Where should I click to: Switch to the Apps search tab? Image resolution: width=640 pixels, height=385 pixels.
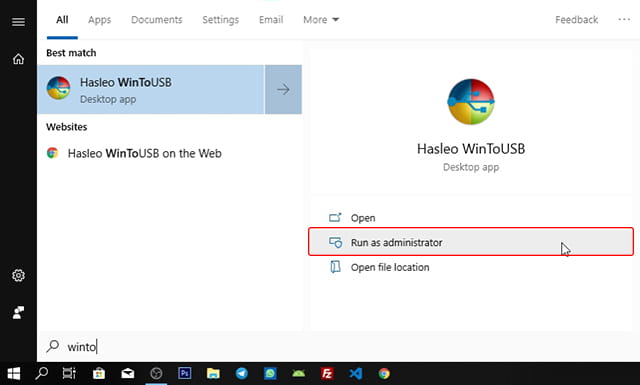100,20
